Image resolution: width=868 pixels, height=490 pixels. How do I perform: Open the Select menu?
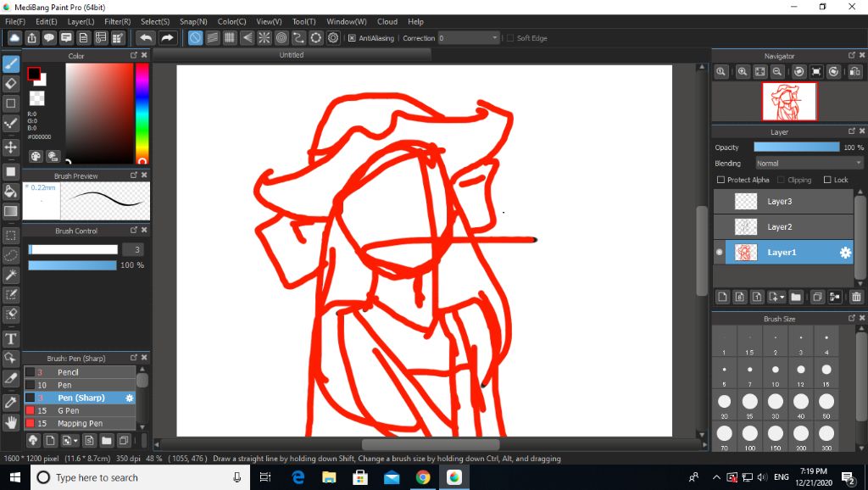coord(155,21)
